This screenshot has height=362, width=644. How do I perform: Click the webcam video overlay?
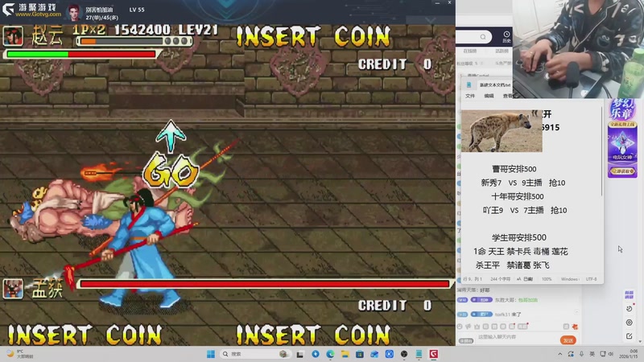coord(578,49)
